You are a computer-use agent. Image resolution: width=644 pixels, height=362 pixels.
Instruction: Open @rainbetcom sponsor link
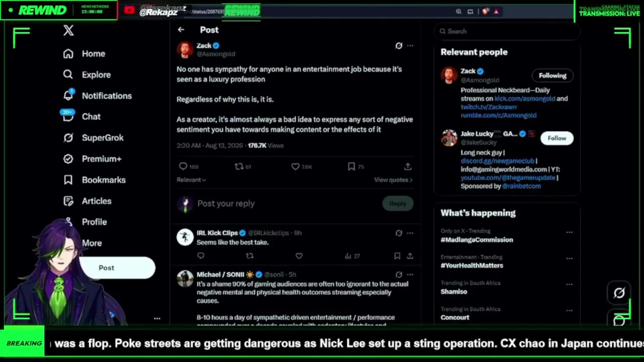[x=522, y=186]
